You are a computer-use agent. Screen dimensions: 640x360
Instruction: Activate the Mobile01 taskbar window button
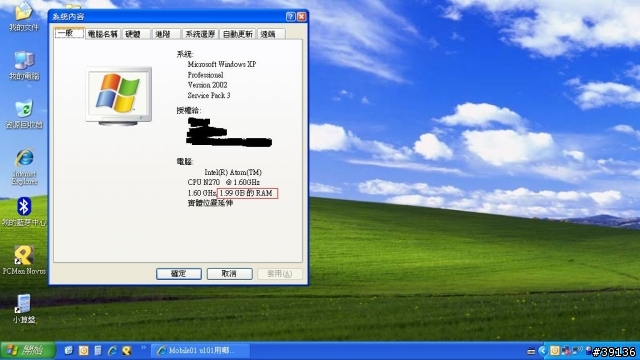[200, 351]
